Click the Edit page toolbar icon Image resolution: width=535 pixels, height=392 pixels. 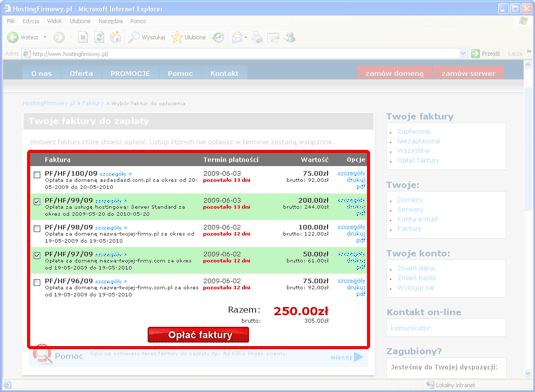(273, 37)
